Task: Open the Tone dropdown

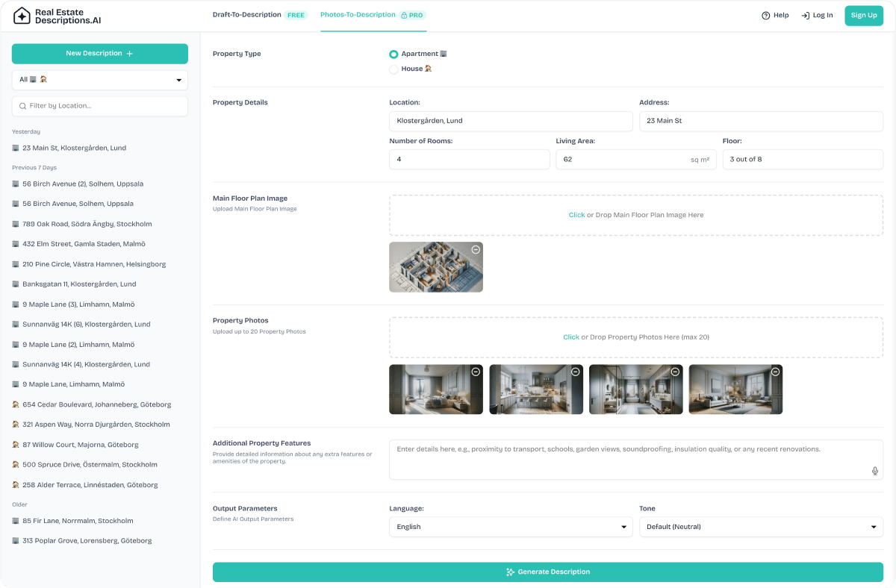Action: (x=761, y=527)
